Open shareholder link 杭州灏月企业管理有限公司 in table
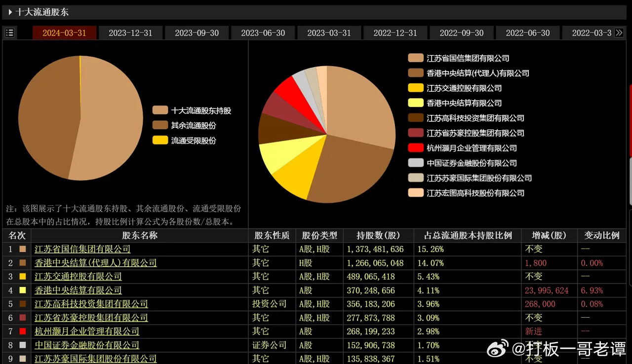Screen dimensions: 632x364 pyautogui.click(x=86, y=331)
